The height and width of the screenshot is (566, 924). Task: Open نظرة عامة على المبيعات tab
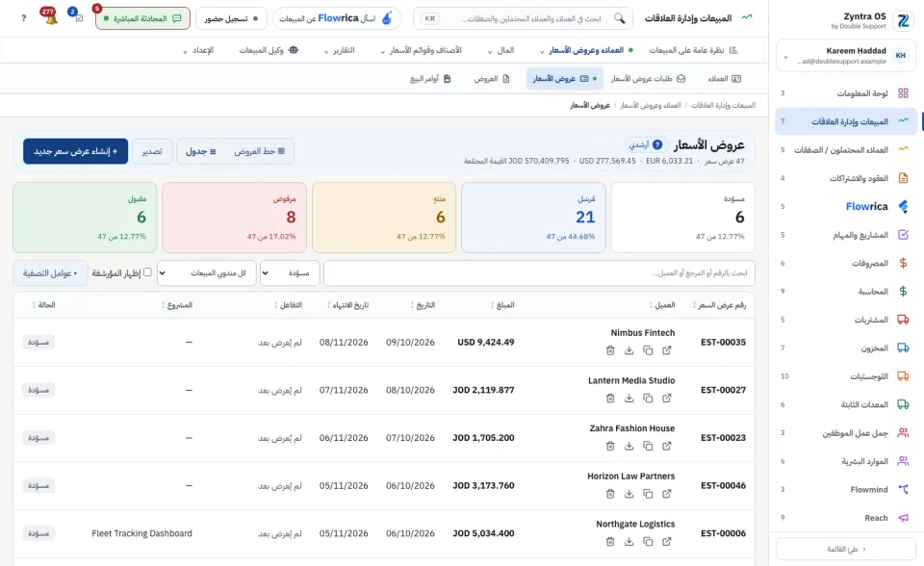[x=693, y=50]
